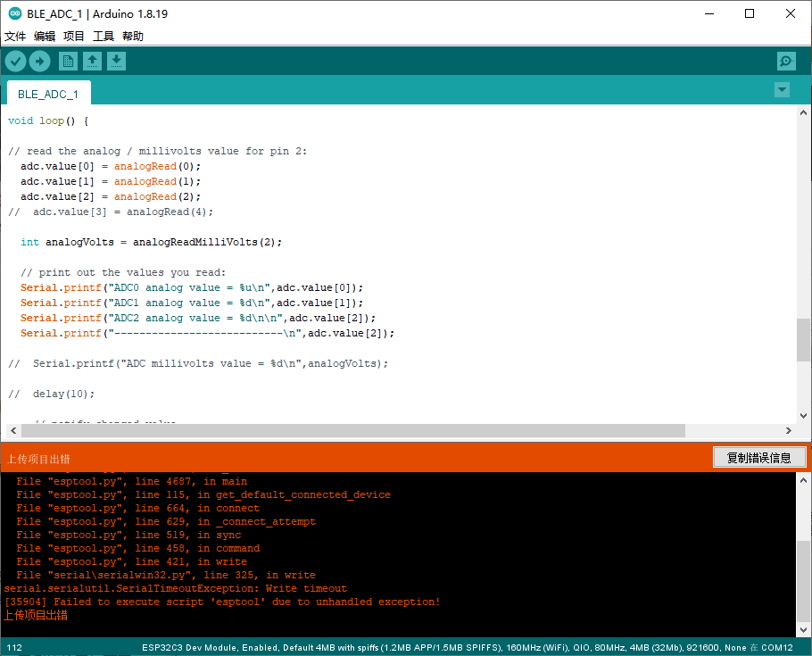812x656 pixels.
Task: Click the ESP32C3 Dev Module board info text
Action: coord(467,648)
